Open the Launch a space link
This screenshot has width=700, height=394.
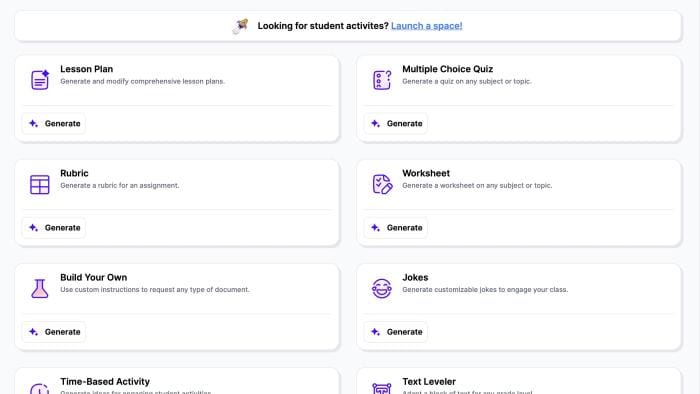coord(426,26)
